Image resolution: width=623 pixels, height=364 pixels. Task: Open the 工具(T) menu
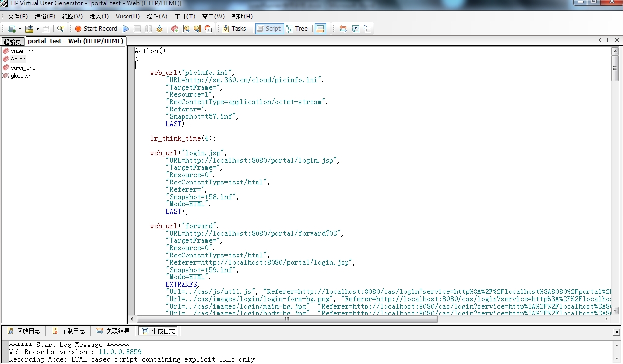point(185,17)
